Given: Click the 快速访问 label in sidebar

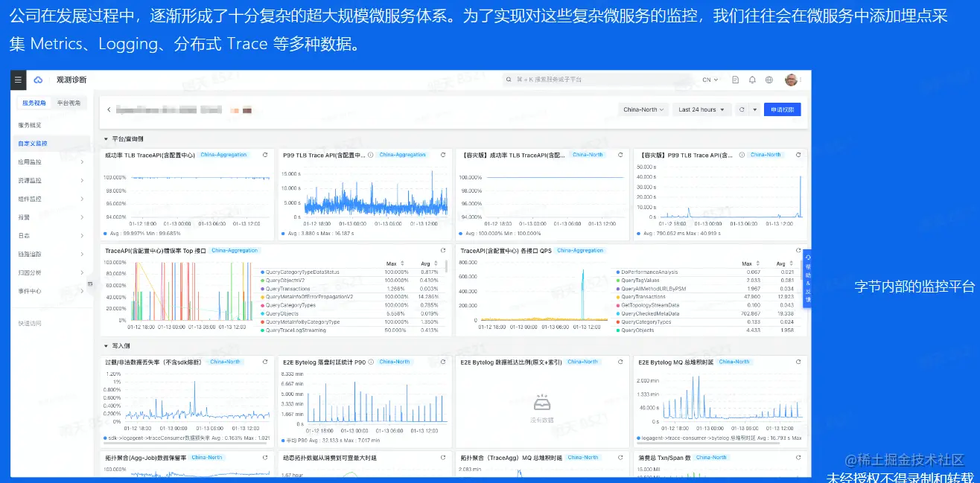Looking at the screenshot, I should point(30,323).
